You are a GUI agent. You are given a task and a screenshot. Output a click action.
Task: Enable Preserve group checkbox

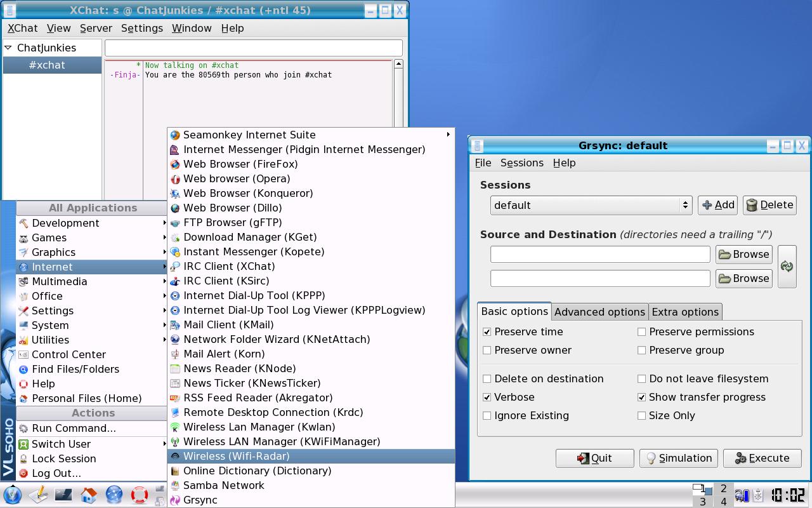(x=641, y=350)
